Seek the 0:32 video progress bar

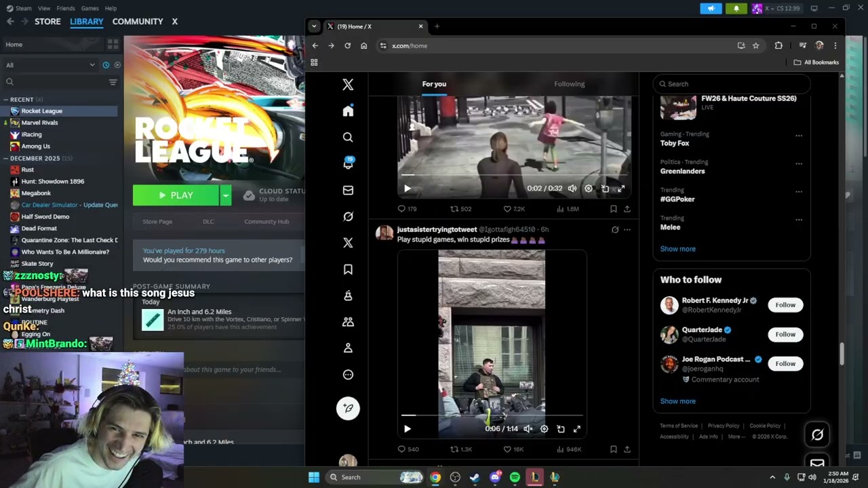[514, 175]
